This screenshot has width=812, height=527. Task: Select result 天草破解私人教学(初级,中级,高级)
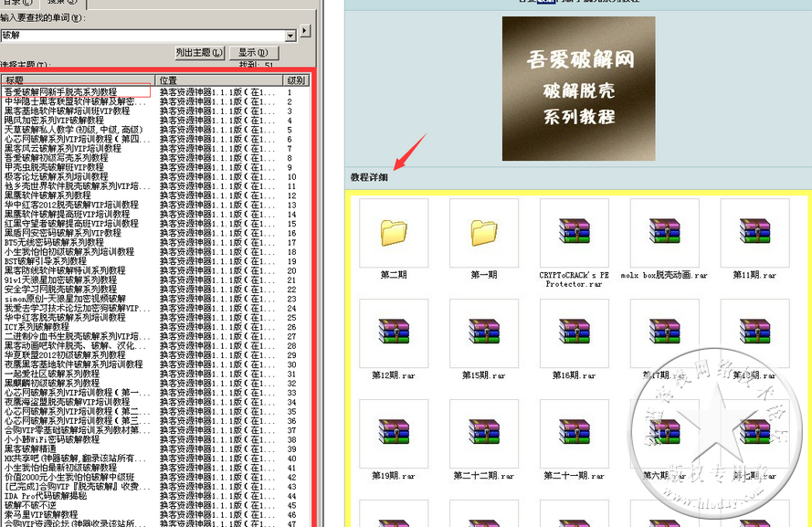pyautogui.click(x=74, y=130)
